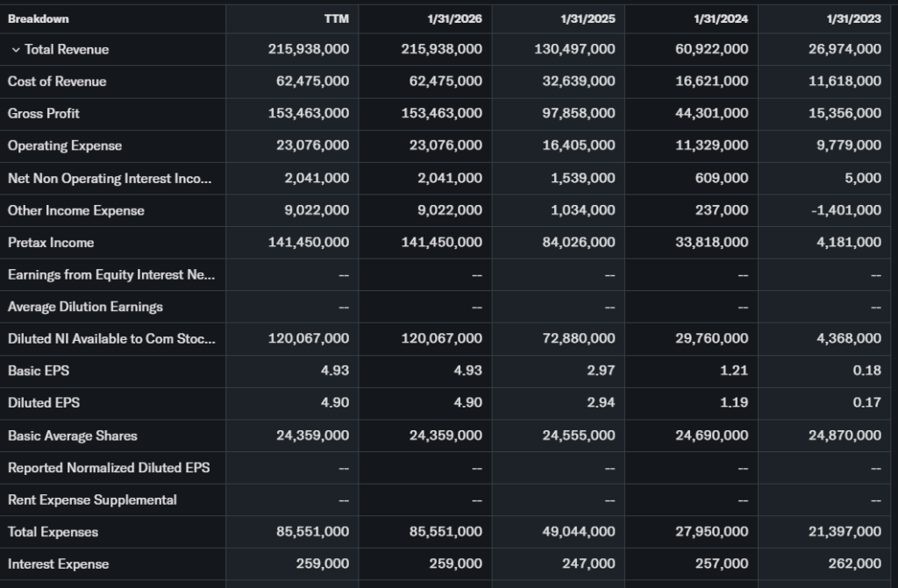Click the Gross Profit row label
Viewport: 898px width, 588px height.
[x=44, y=114]
